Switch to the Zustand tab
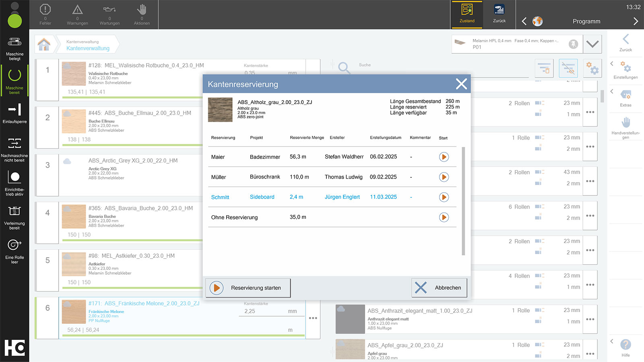The width and height of the screenshot is (644, 362). [x=467, y=14]
